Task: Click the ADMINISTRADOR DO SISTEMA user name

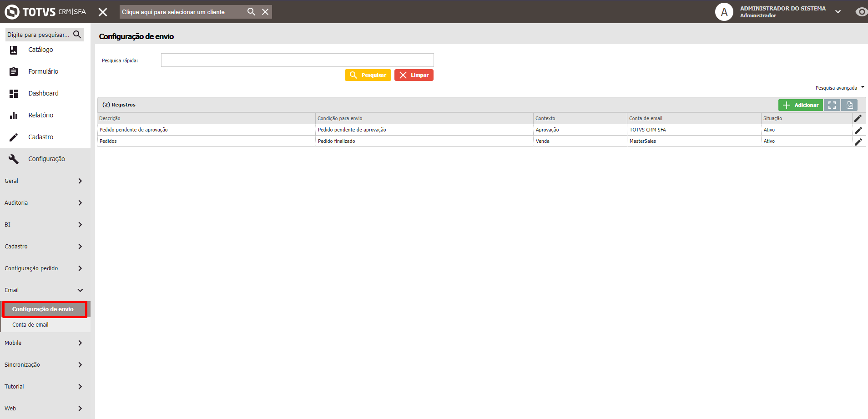Action: pyautogui.click(x=782, y=8)
